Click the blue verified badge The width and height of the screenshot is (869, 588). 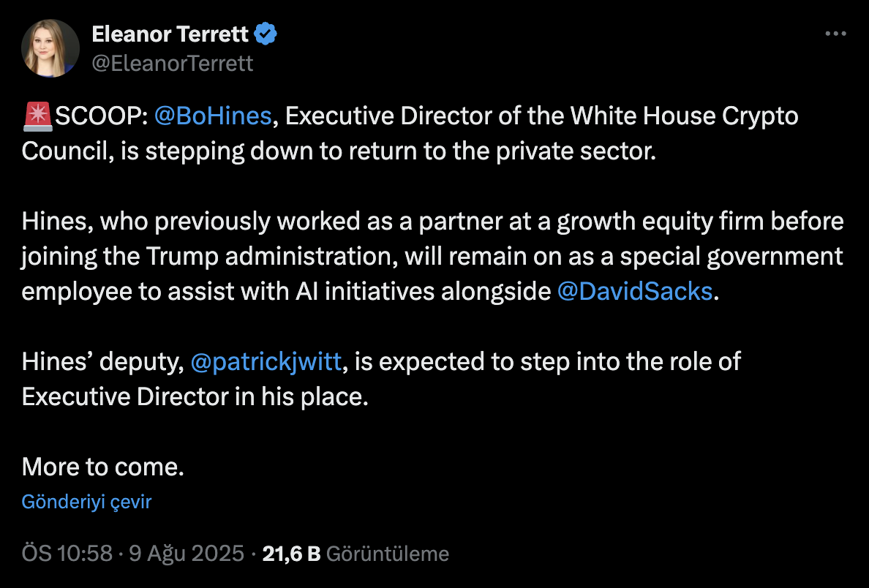click(265, 34)
